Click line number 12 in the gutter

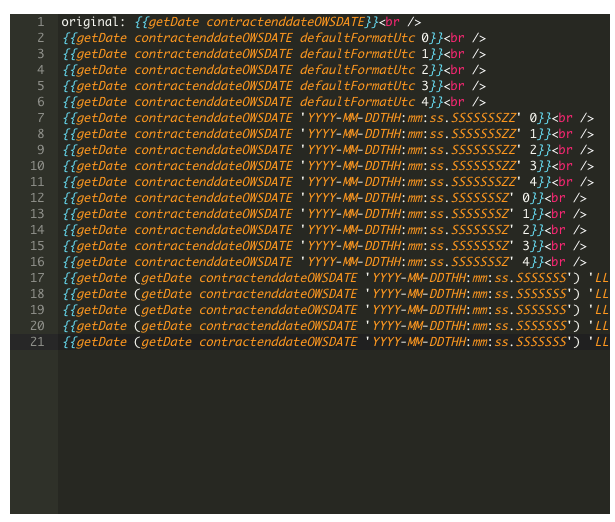[37, 198]
